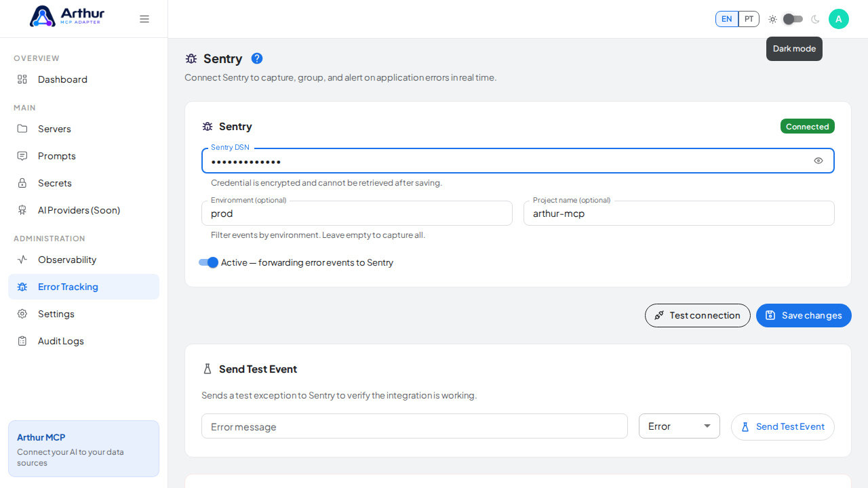The height and width of the screenshot is (488, 868).
Task: Click the "Sends a test exception" description
Action: tap(339, 395)
